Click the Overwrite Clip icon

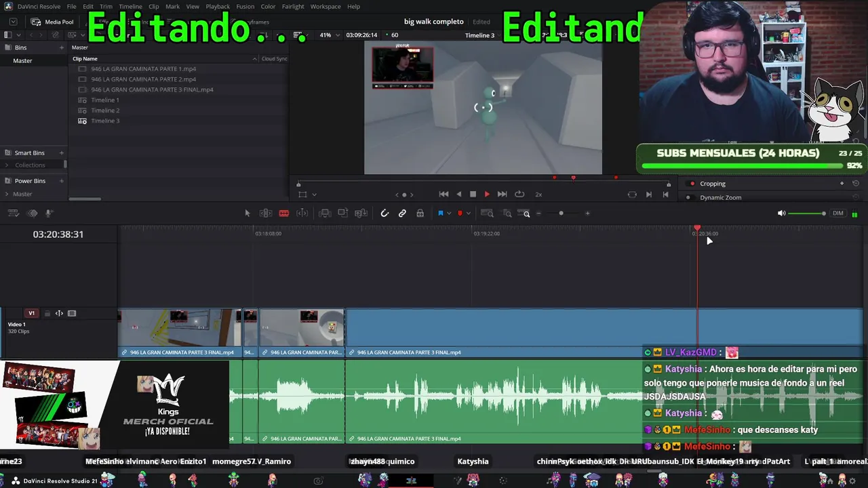coord(343,213)
